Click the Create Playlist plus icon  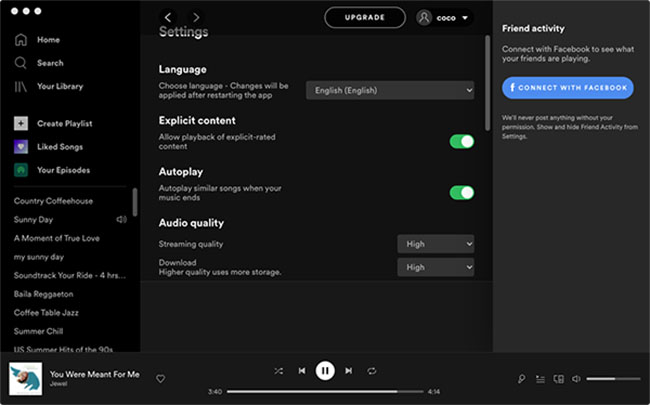[x=21, y=124]
